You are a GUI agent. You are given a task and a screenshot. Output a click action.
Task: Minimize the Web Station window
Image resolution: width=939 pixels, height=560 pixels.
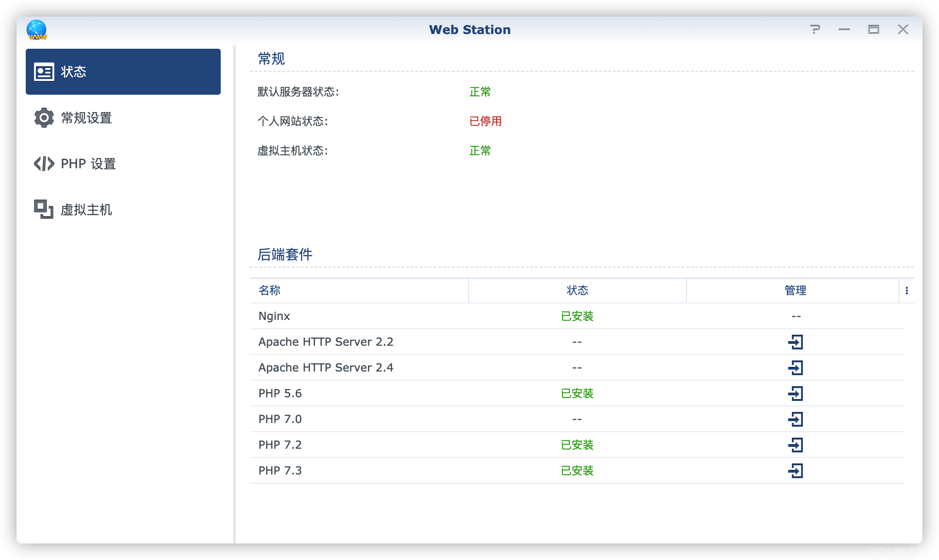click(x=844, y=29)
